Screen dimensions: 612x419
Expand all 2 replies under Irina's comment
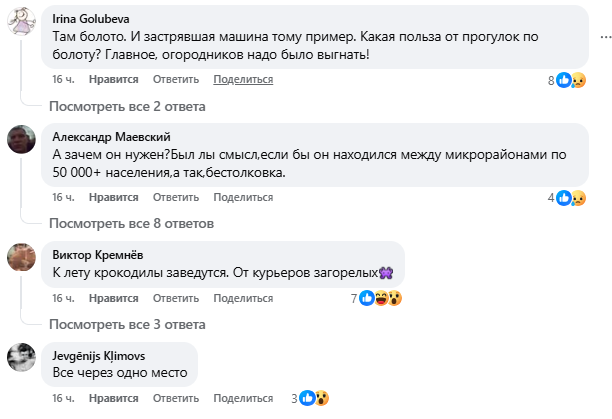coord(127,105)
